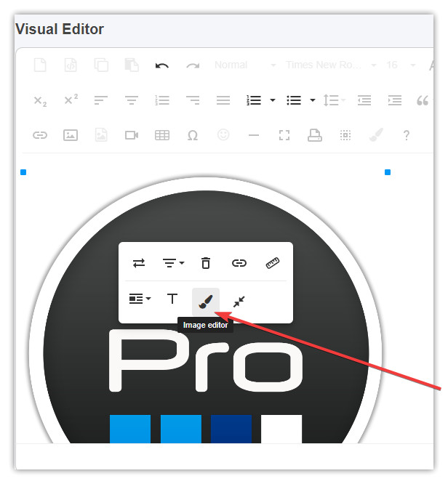
Task: Click the Quote icon in toolbar
Action: pos(423,100)
